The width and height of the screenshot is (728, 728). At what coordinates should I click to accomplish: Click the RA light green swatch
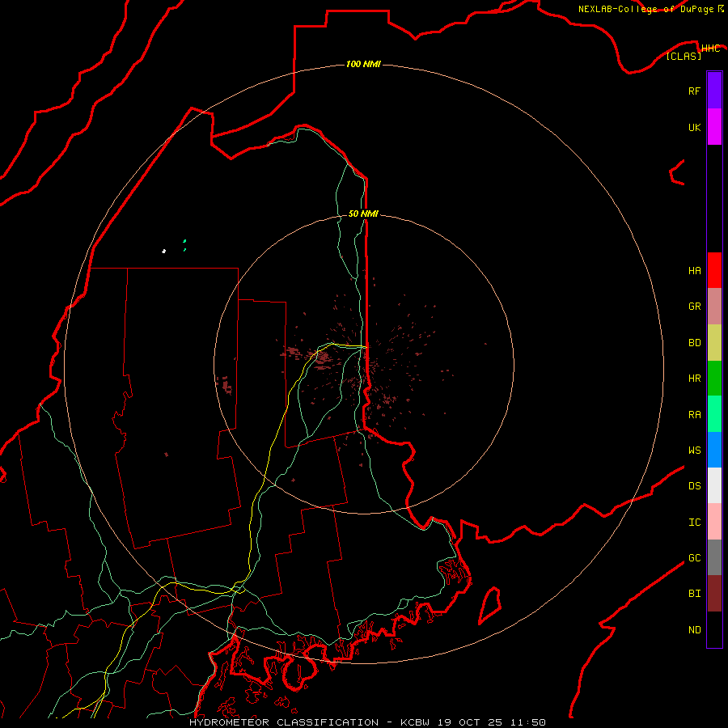point(714,414)
